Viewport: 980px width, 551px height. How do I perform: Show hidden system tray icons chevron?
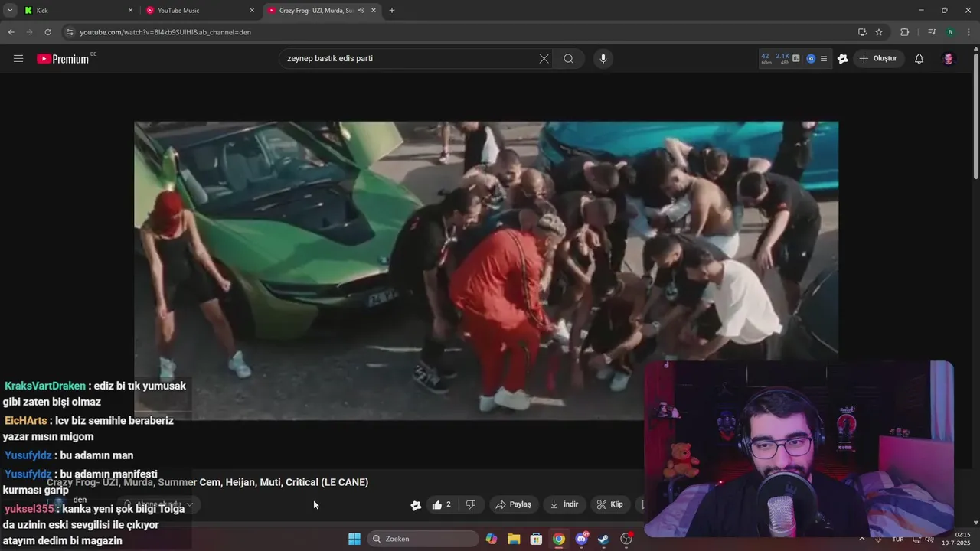(862, 539)
